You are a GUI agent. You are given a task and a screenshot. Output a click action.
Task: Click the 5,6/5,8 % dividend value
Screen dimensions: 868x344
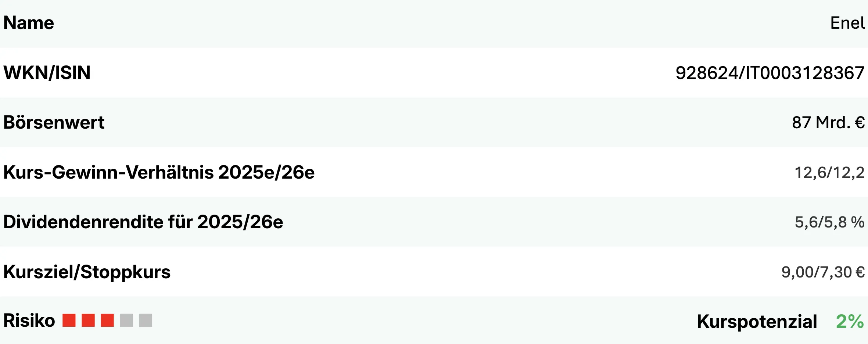pyautogui.click(x=829, y=222)
